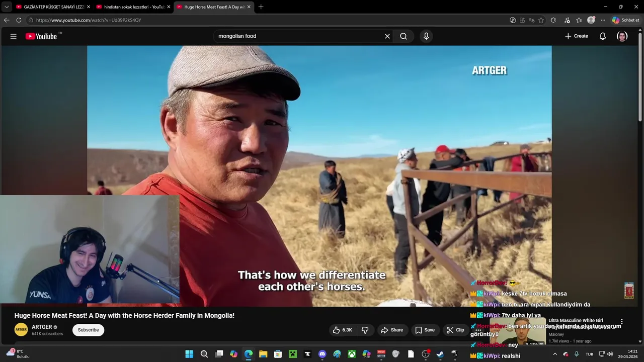This screenshot has width=644, height=362.
Task: Subscribe to the ARTGER channel
Action: click(x=88, y=330)
